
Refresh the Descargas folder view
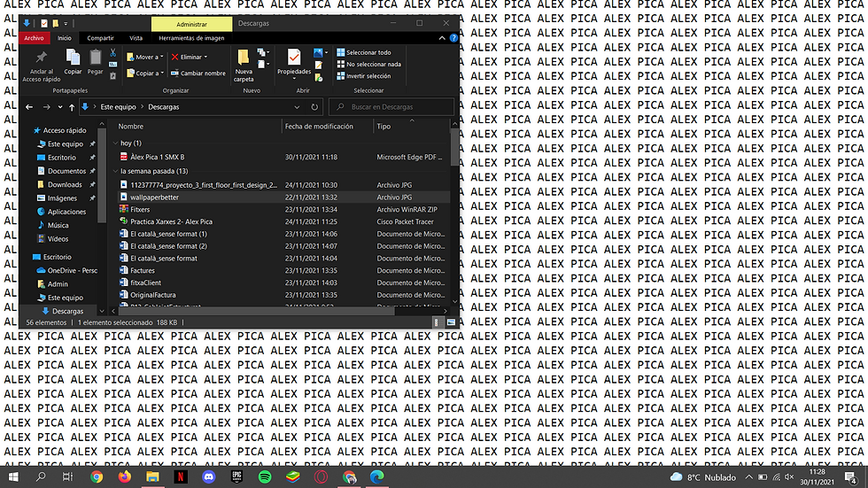click(x=314, y=107)
